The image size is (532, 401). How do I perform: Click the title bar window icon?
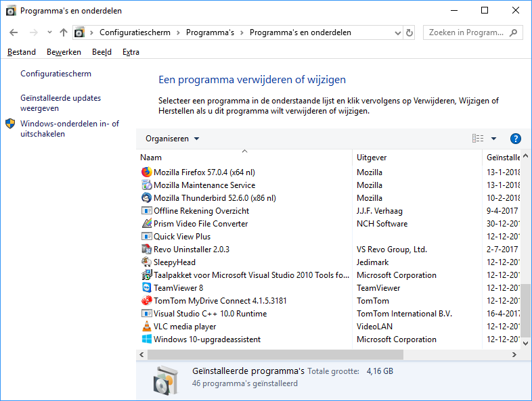coord(11,11)
